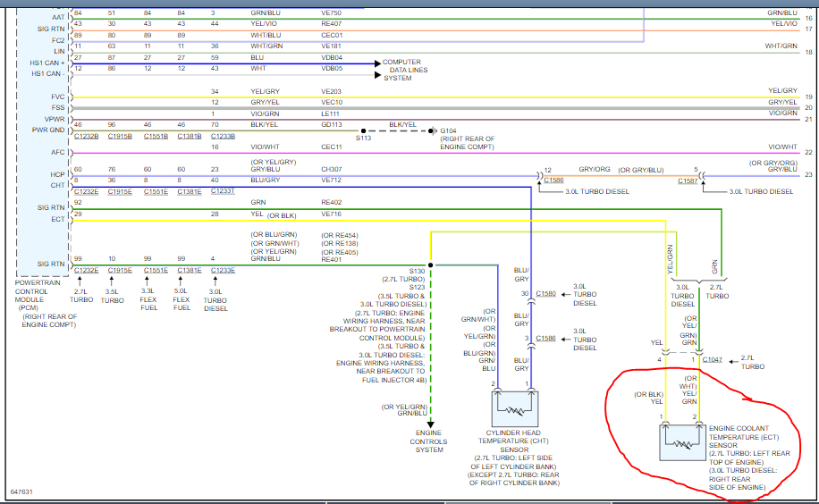Select the C1551B connector label

click(x=155, y=137)
